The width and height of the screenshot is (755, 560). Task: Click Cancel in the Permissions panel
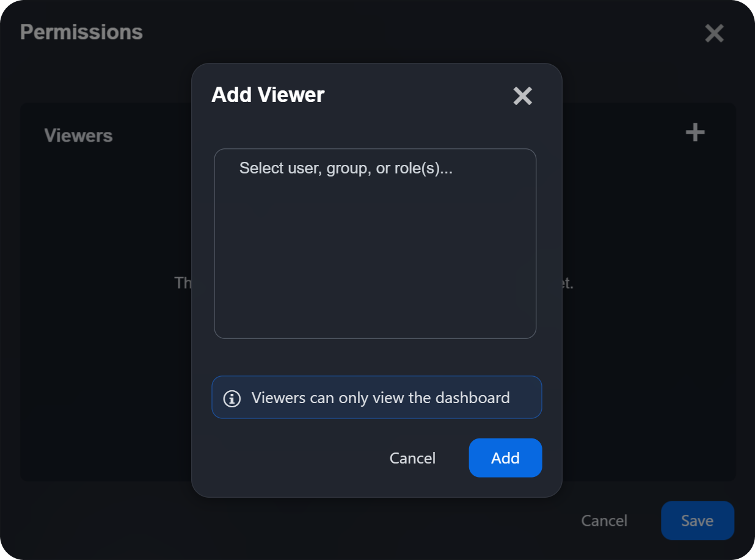point(604,520)
